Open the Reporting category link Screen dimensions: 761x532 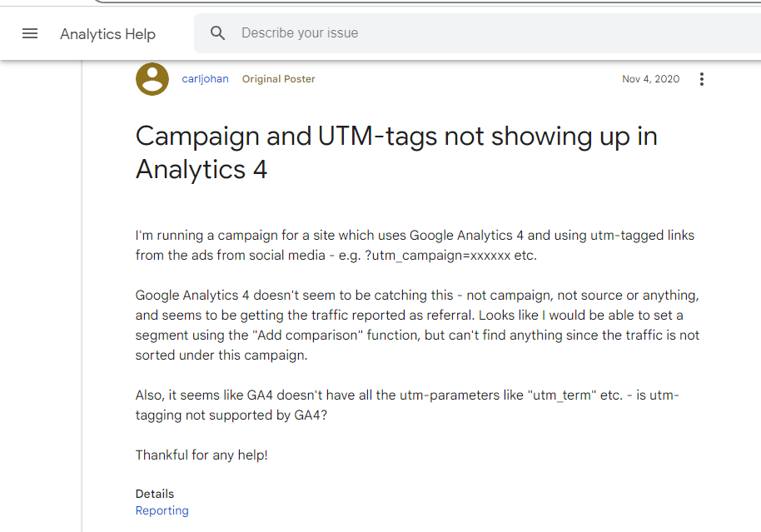click(x=162, y=510)
